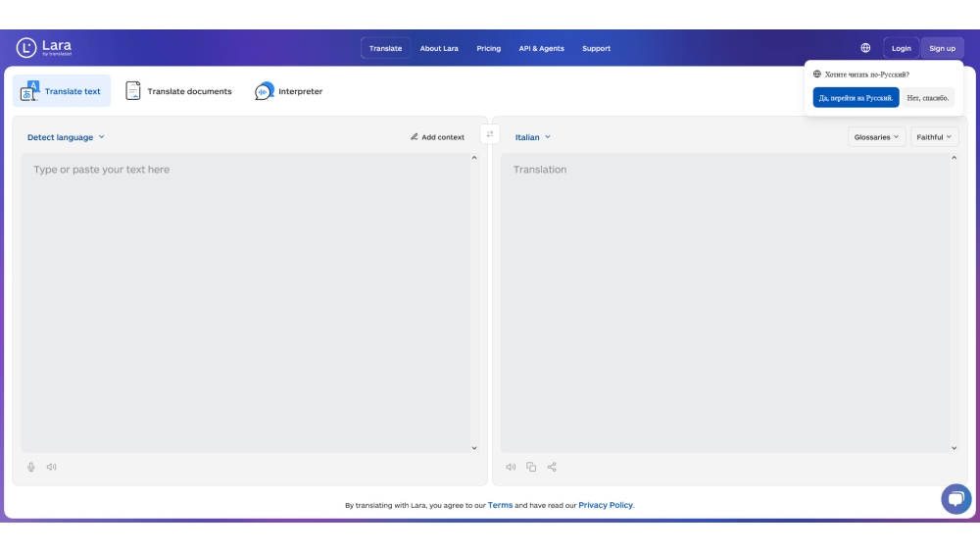This screenshot has height=552, width=980.
Task: Open the chat support bubble
Action: (955, 498)
